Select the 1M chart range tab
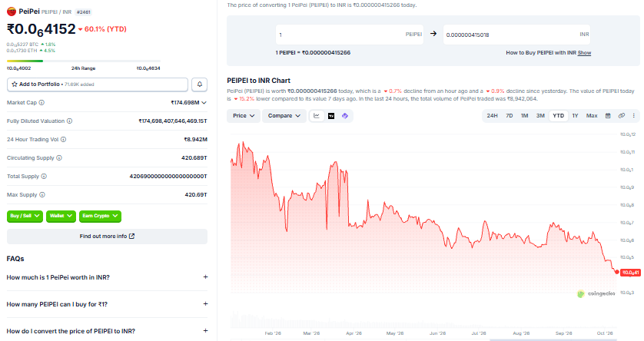 524,116
